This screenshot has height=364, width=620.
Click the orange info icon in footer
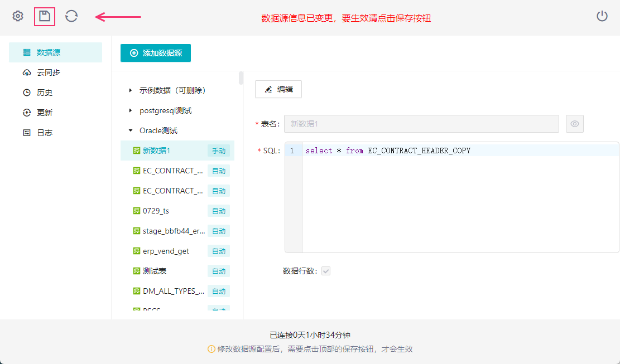pyautogui.click(x=212, y=349)
